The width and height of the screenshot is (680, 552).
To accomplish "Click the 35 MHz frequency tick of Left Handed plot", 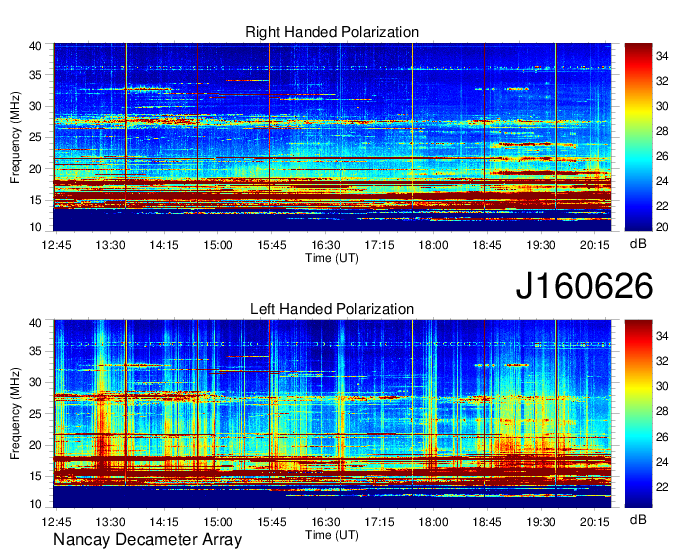I will coord(35,351).
